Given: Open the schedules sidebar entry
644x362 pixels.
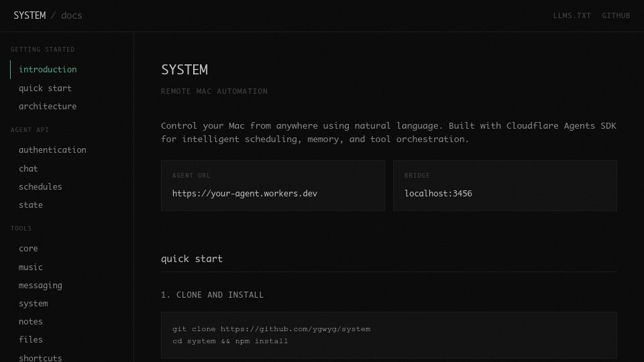Looking at the screenshot, I should click(40, 187).
